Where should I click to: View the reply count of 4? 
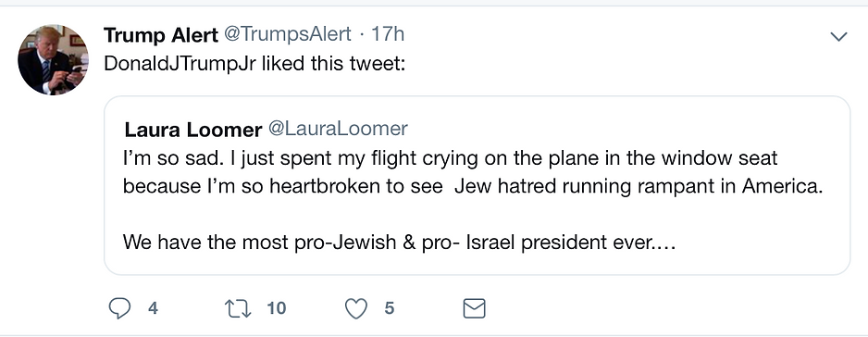154,308
